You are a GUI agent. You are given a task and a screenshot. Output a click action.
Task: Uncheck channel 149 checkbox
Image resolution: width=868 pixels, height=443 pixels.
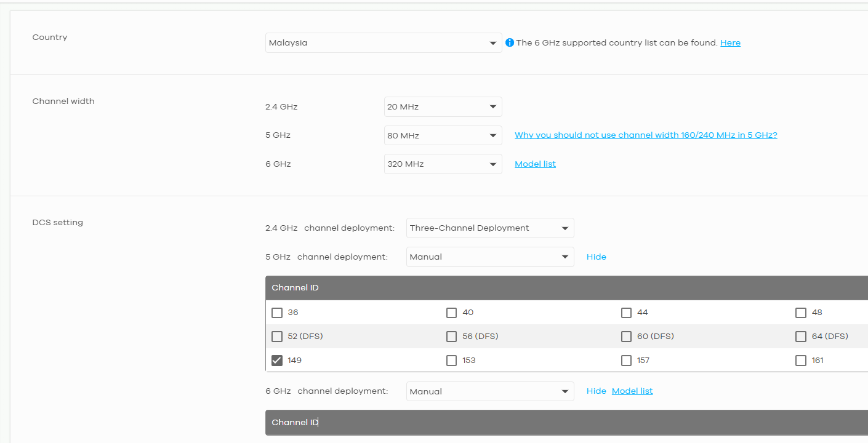[277, 361]
